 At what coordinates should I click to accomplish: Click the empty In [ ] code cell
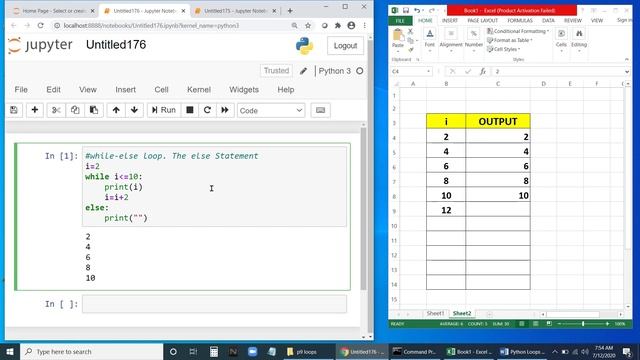tap(214, 304)
